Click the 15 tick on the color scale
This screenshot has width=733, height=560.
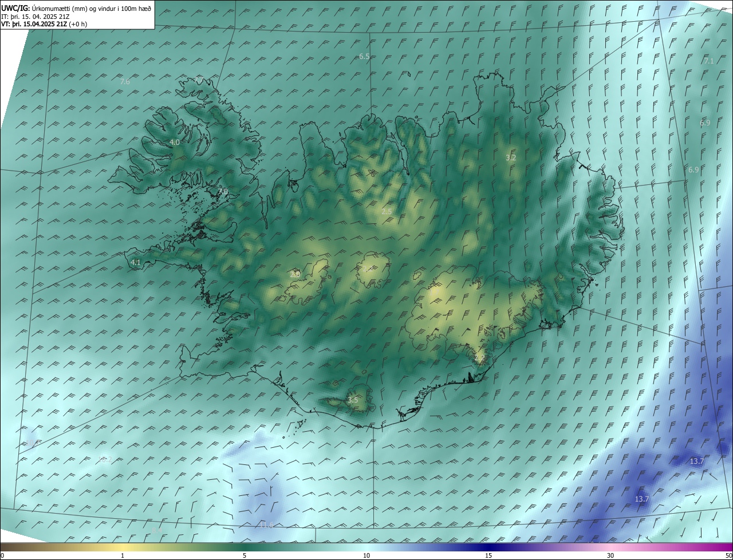488,555
